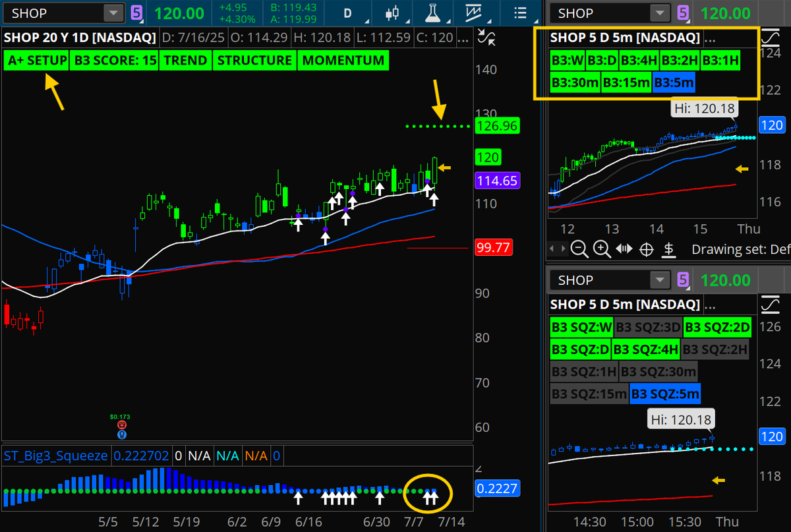Click the purple 5 link badge on top-right chart
The image size is (791, 532).
point(683,13)
